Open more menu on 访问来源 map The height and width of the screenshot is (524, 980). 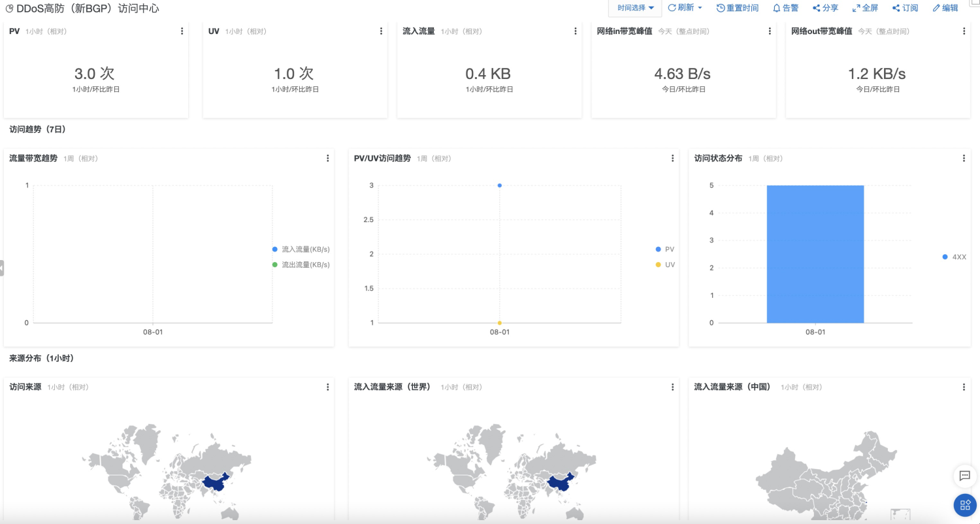click(x=327, y=387)
